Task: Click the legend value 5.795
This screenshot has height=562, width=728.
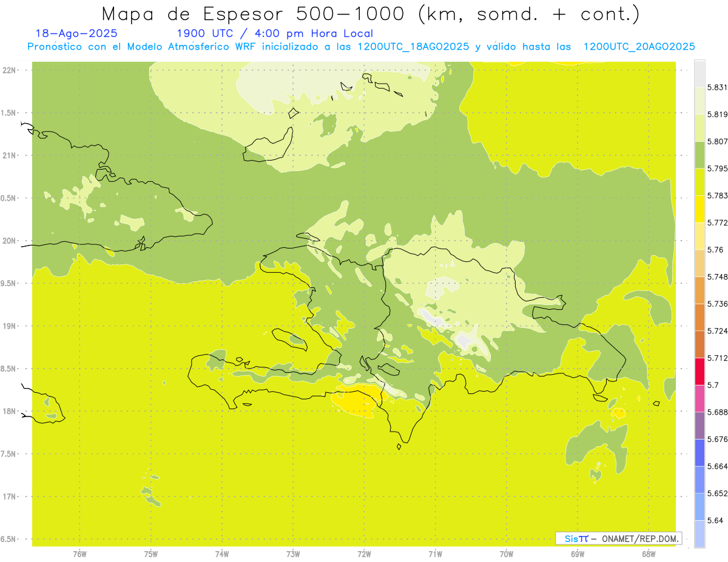Action: tap(717, 169)
